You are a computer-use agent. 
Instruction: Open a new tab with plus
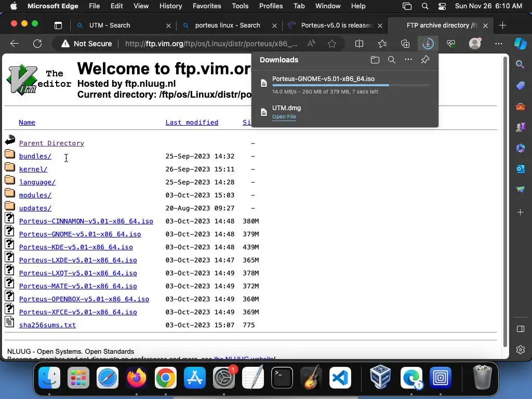click(x=502, y=25)
